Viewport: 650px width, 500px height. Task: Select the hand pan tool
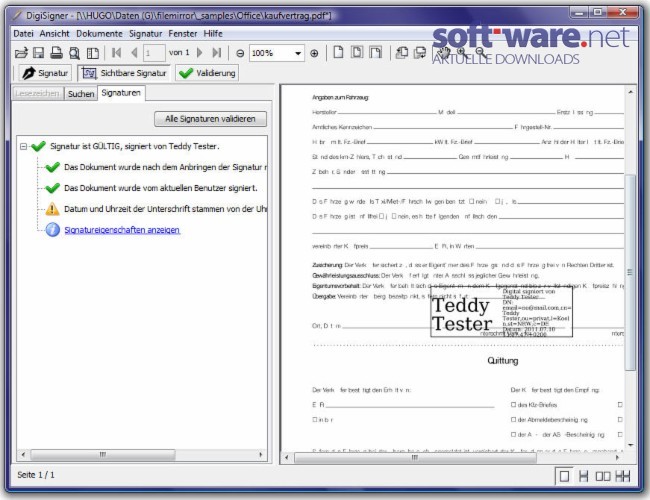[444, 53]
